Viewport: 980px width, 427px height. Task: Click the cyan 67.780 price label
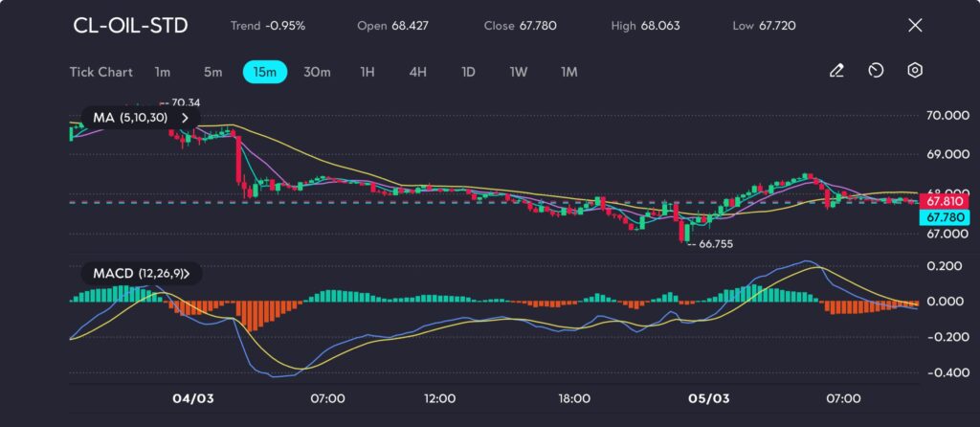(x=944, y=218)
